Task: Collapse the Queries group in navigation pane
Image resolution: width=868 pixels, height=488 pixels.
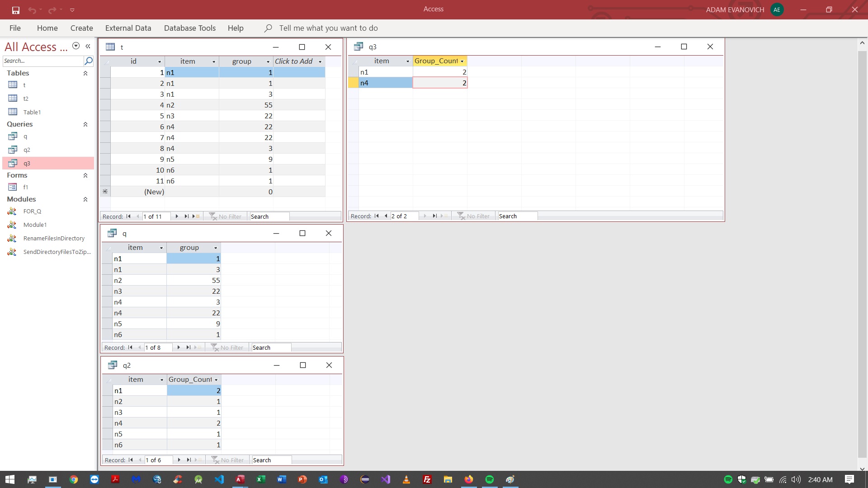Action: pyautogui.click(x=85, y=124)
